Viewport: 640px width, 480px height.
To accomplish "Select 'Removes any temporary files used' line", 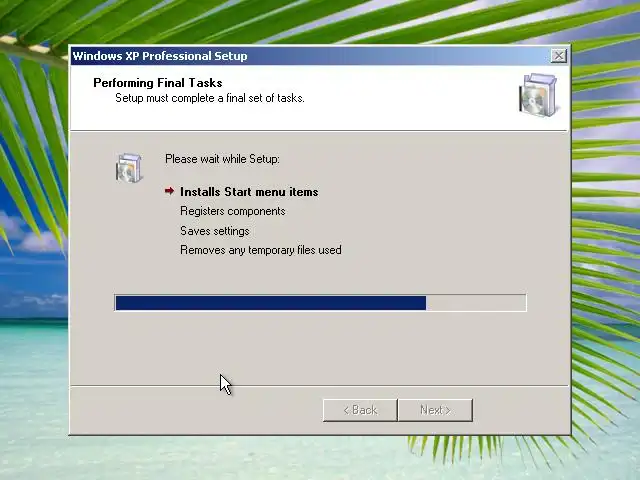I will tap(261, 250).
